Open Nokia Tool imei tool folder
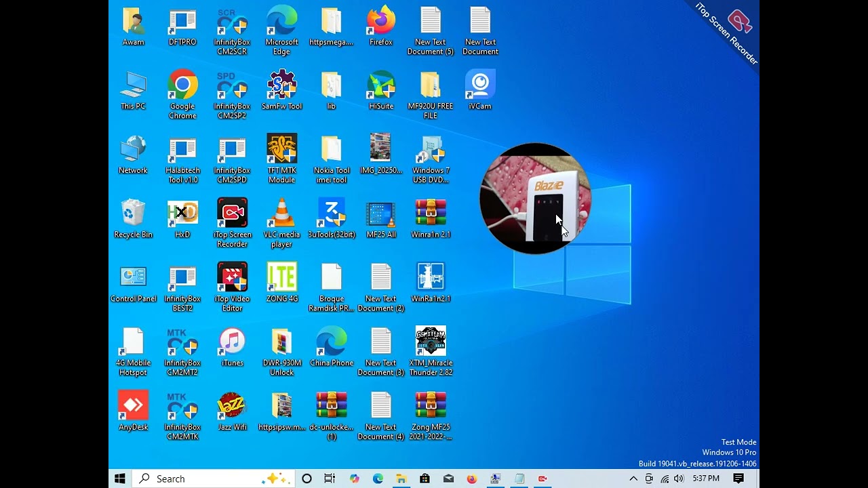 click(x=332, y=160)
